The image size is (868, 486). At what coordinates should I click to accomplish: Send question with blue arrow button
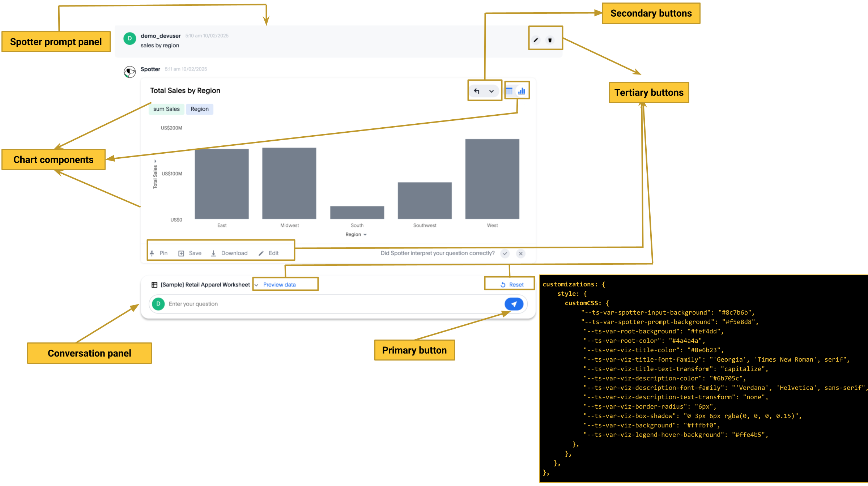tap(514, 304)
